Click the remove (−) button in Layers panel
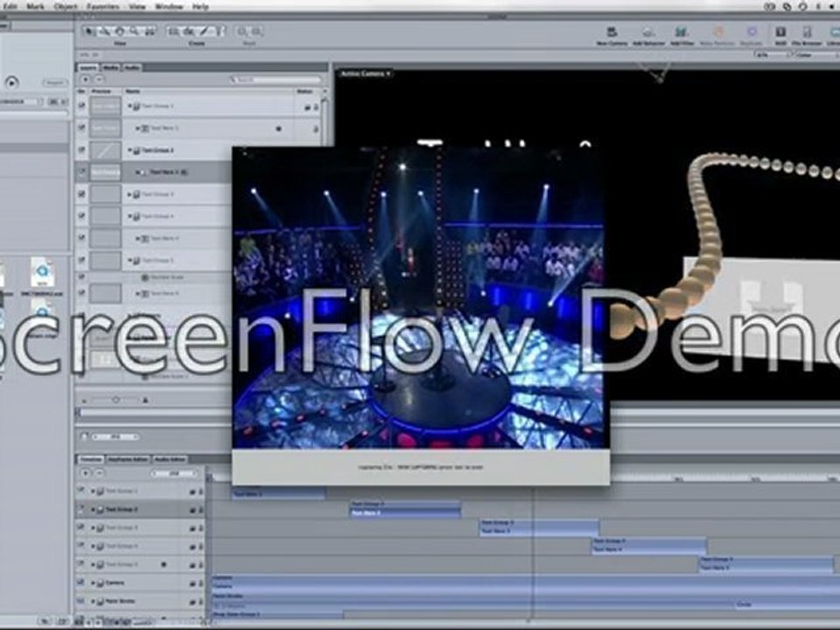The width and height of the screenshot is (840, 630). click(99, 80)
